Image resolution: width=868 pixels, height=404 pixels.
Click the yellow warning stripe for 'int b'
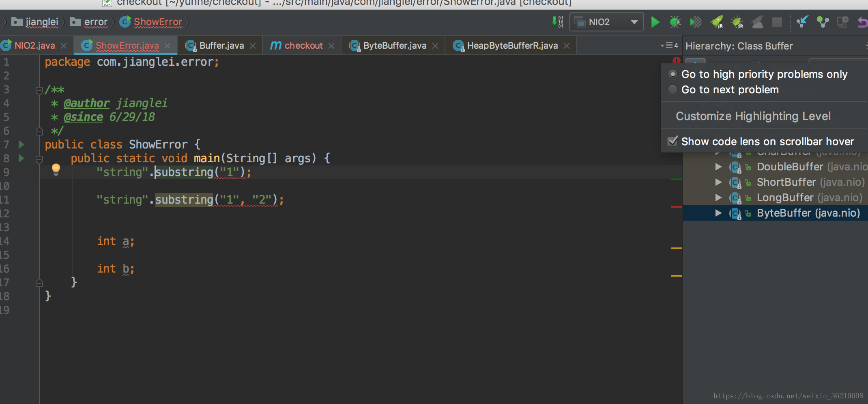(676, 275)
